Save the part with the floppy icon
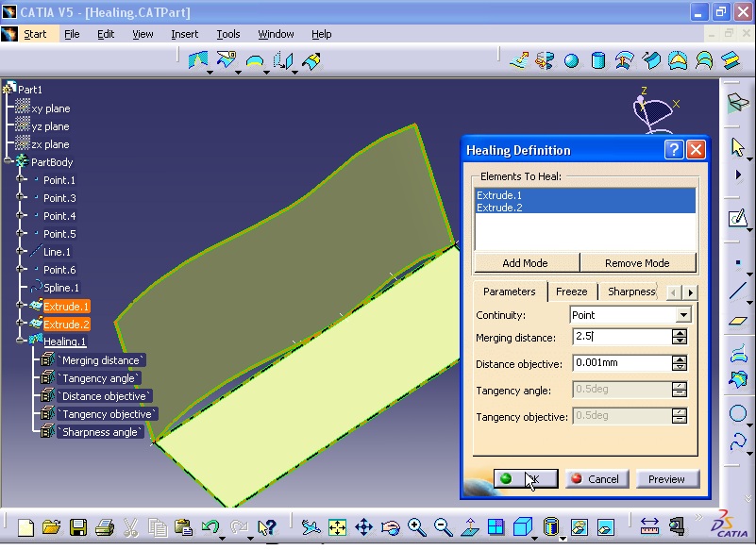The image size is (756, 550). [x=78, y=527]
